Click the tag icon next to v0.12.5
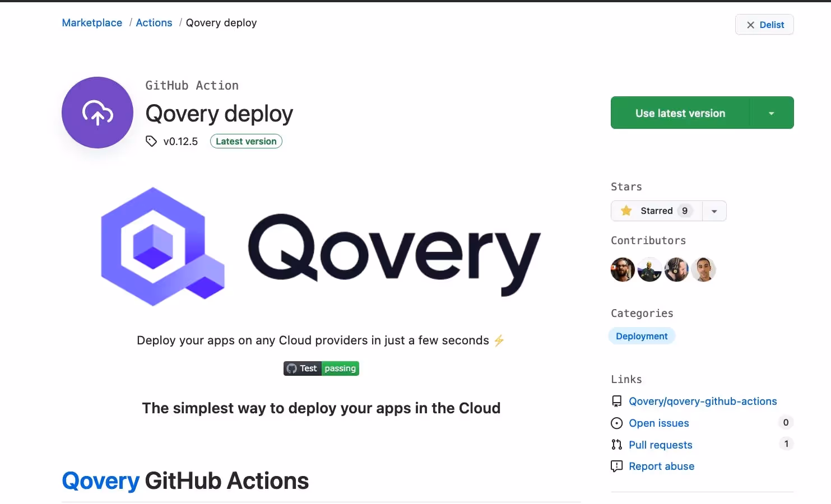Viewport: 831px width, 504px height. [151, 141]
